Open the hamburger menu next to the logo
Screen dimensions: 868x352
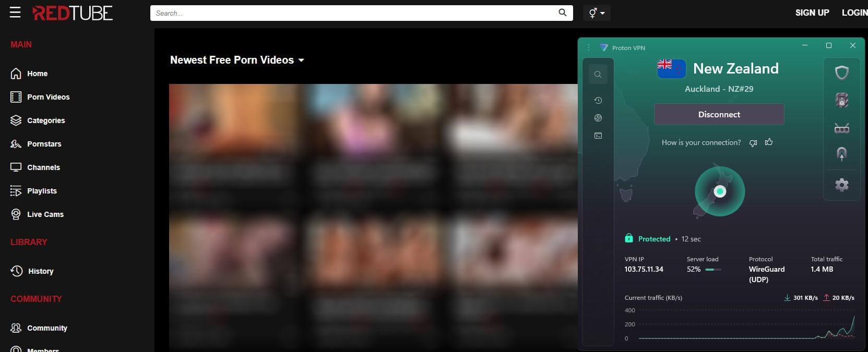pos(15,13)
